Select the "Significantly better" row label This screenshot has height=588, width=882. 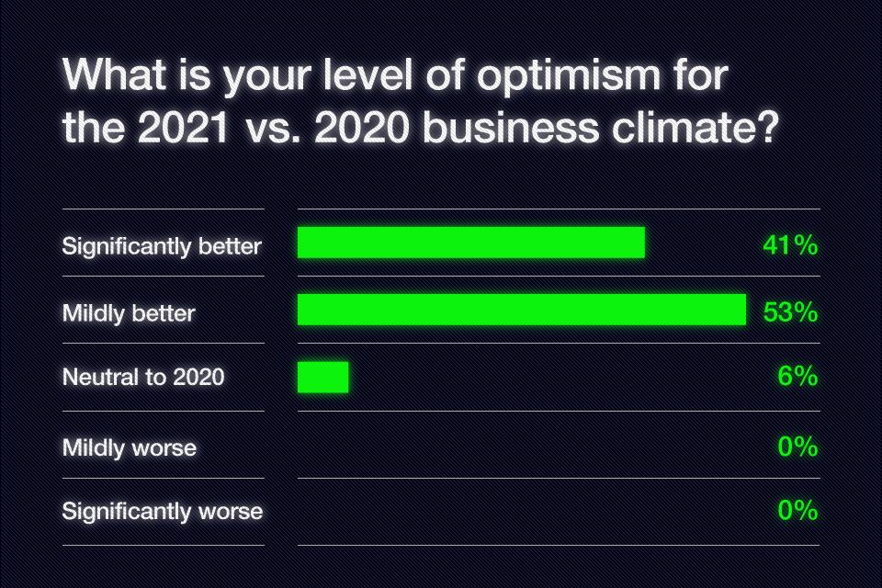tap(162, 246)
